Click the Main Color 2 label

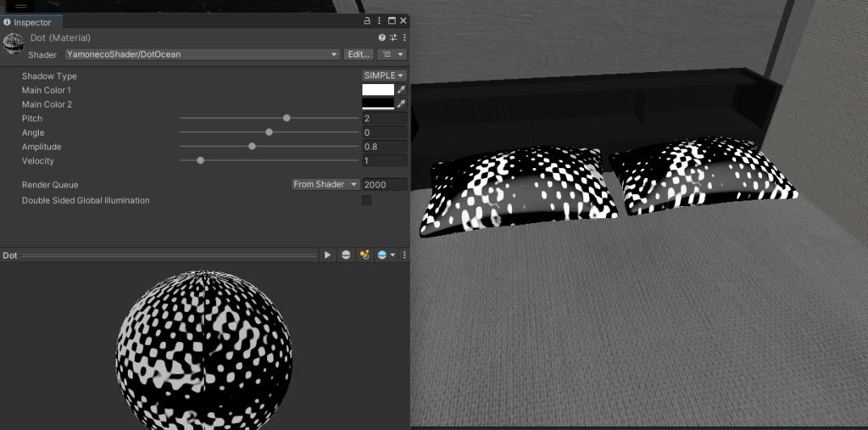[47, 104]
